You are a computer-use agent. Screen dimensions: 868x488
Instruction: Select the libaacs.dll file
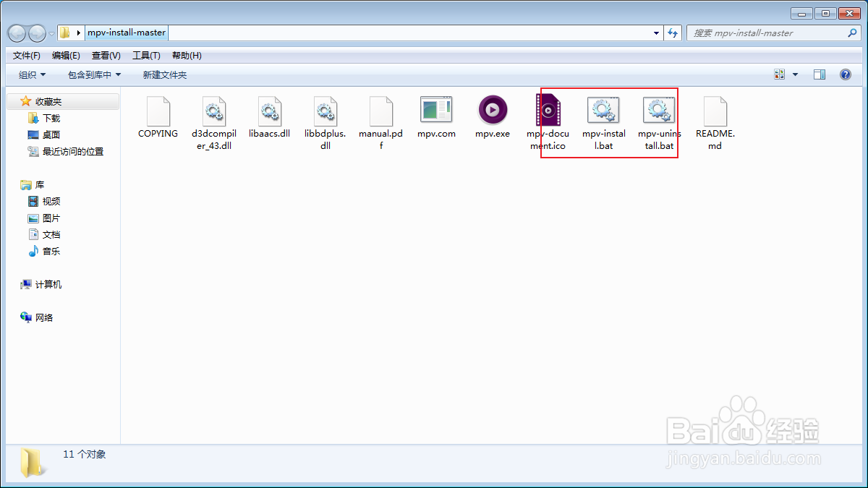(x=269, y=110)
